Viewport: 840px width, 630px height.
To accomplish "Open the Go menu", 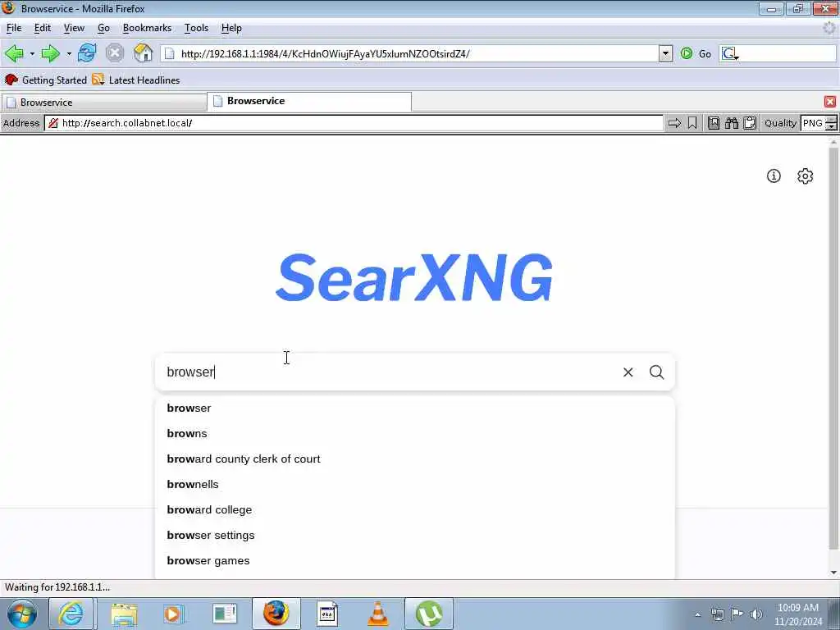I will 103,28.
